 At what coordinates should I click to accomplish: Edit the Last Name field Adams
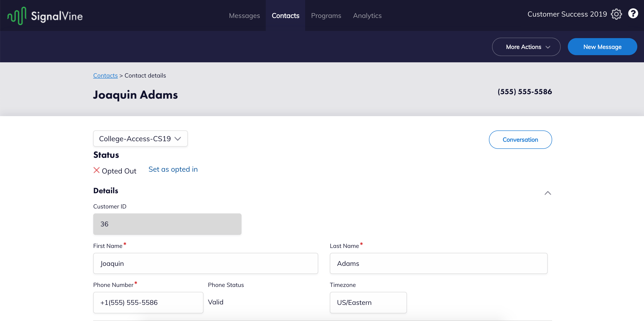(x=439, y=263)
